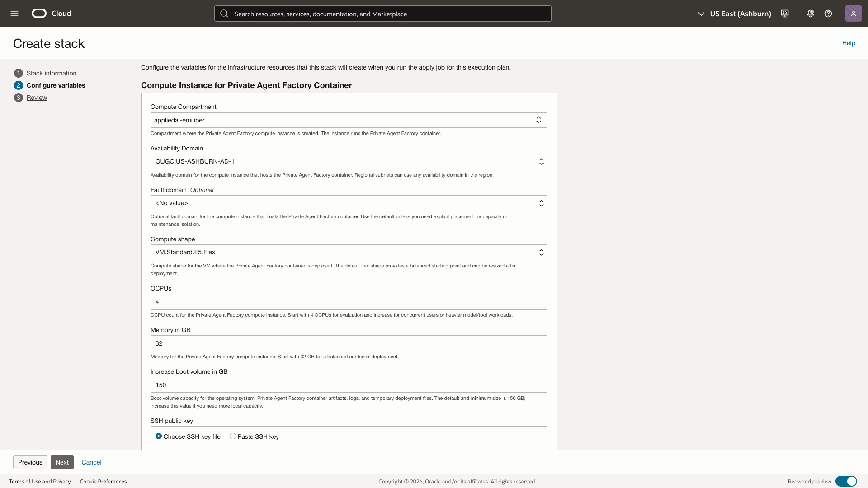Click the Increase boot volume field
This screenshot has width=868, height=488.
pyautogui.click(x=349, y=385)
